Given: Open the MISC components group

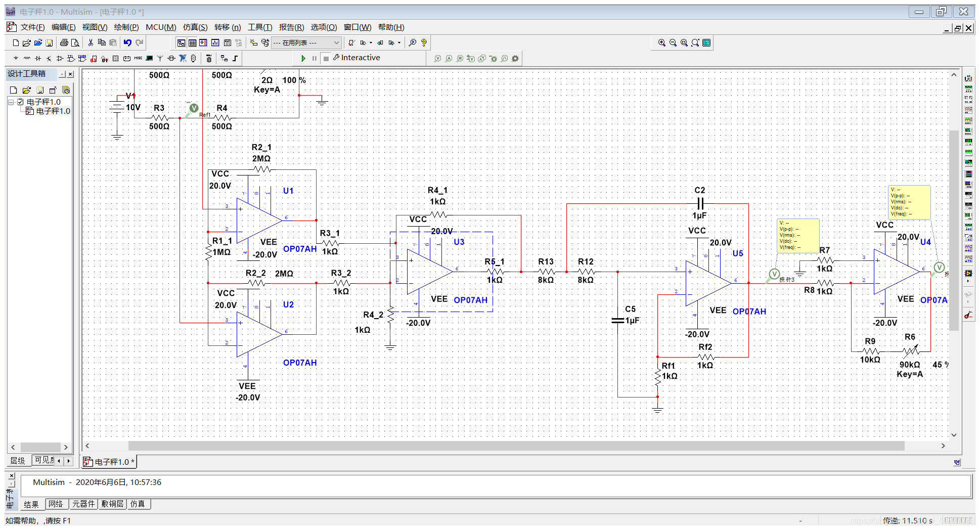Looking at the screenshot, I should (x=138, y=59).
